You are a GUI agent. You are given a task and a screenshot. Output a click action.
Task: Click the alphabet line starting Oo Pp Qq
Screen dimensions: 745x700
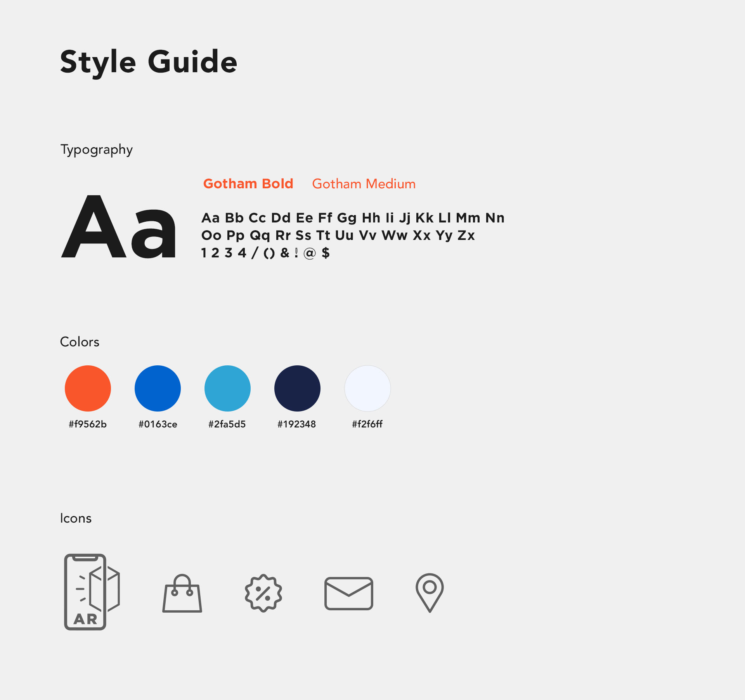[338, 236]
